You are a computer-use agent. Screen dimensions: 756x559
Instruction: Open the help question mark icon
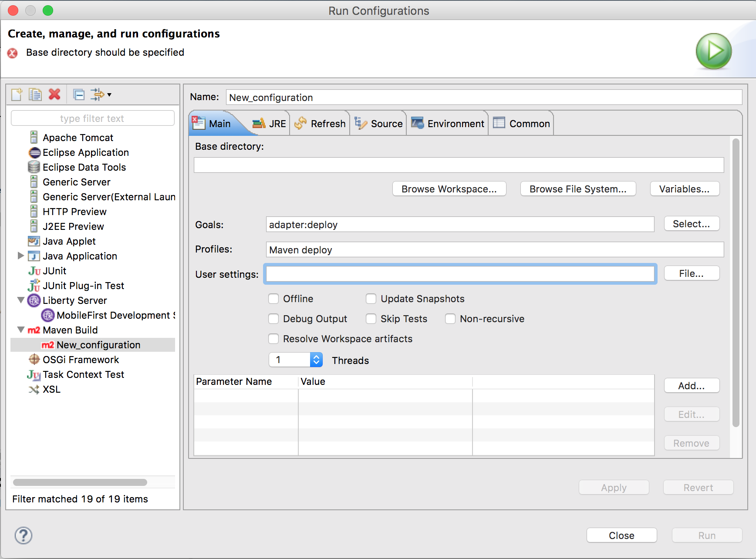click(24, 535)
